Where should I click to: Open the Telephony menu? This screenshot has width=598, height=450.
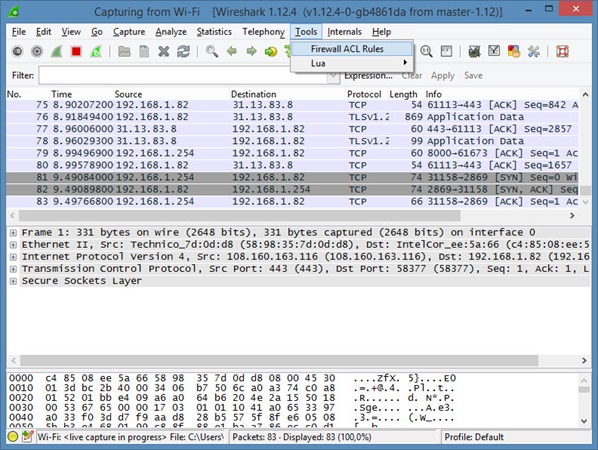264,32
